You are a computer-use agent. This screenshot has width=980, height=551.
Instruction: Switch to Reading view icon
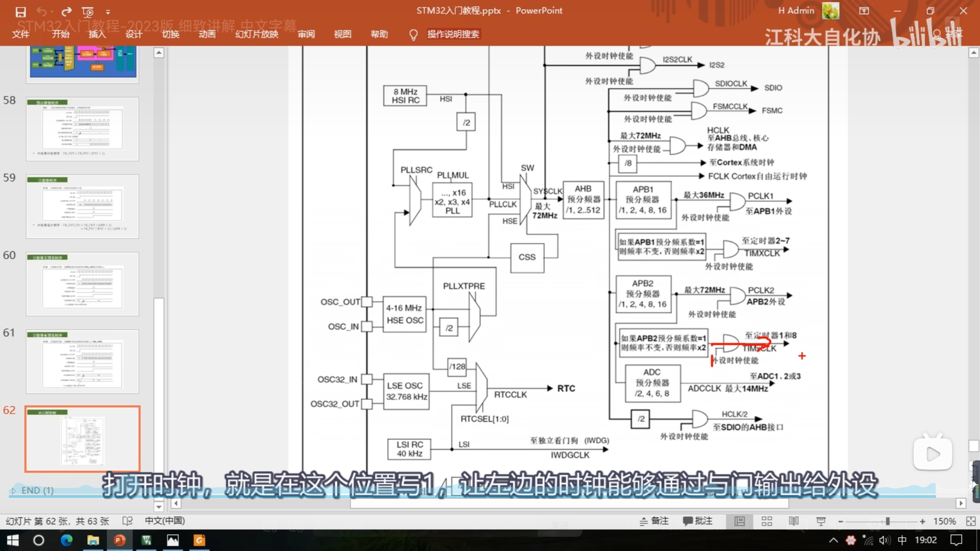[794, 521]
